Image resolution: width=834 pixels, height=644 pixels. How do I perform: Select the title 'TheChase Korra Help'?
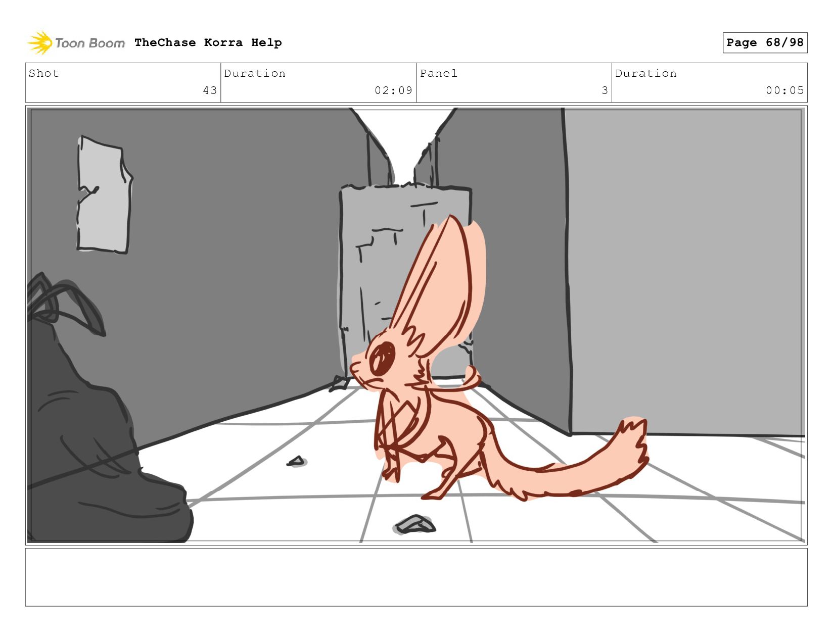tap(208, 42)
